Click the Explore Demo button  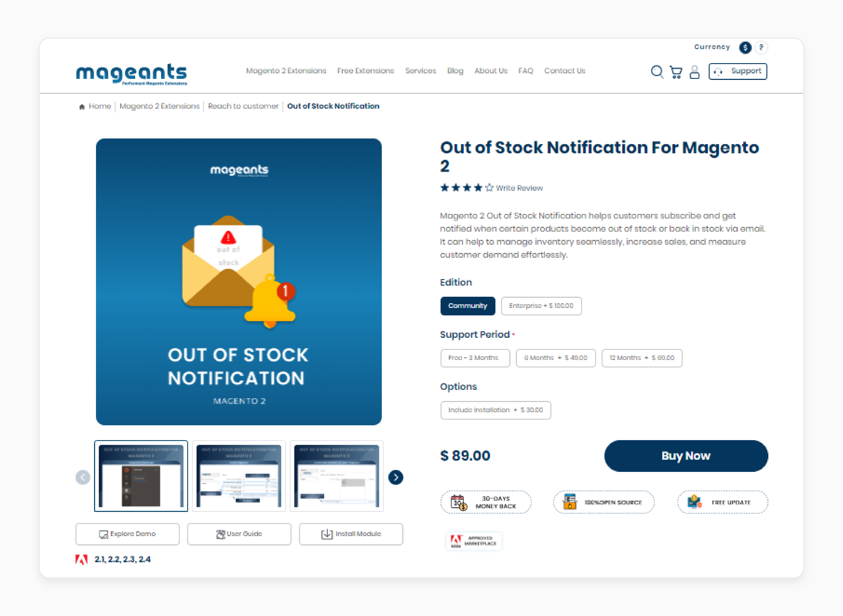coord(128,534)
